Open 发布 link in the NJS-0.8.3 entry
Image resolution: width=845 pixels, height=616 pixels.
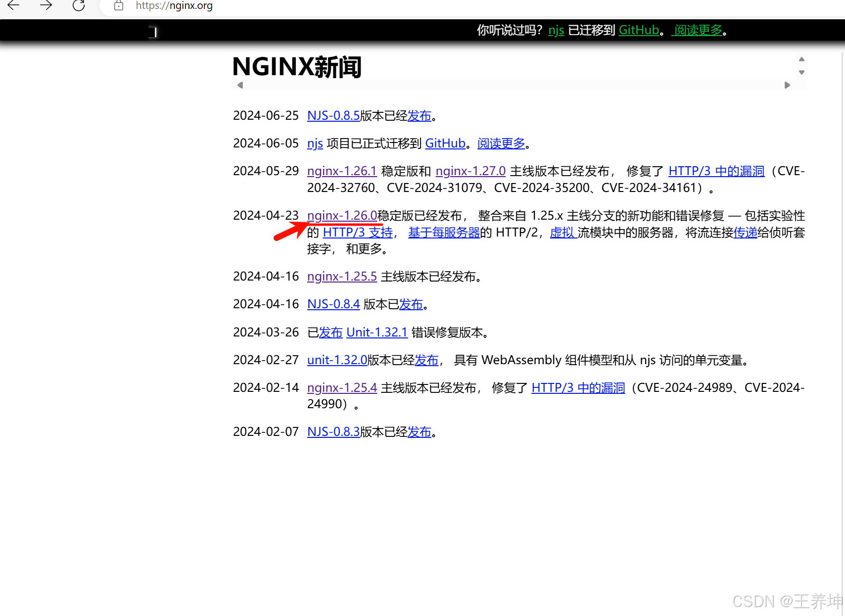[x=420, y=432]
